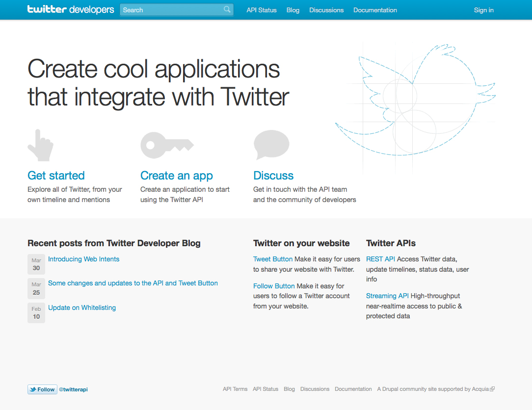Click the Mar 25 date badge
This screenshot has width=532, height=410.
click(36, 288)
